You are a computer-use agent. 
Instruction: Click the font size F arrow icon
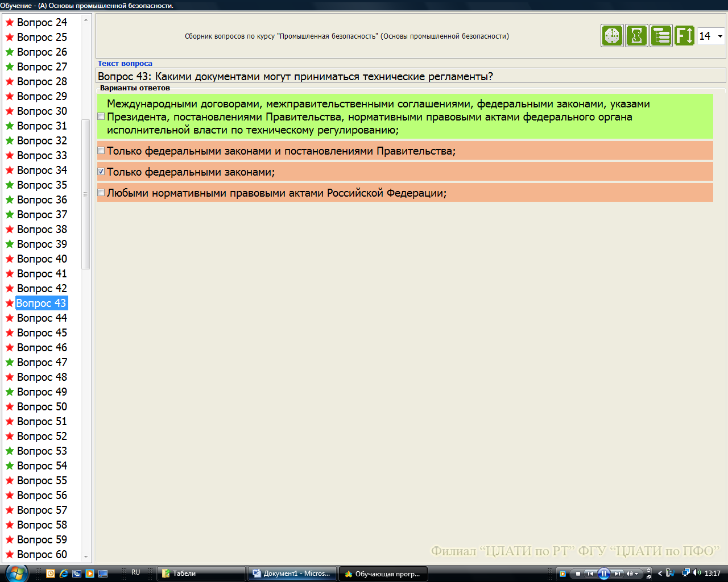click(x=685, y=36)
